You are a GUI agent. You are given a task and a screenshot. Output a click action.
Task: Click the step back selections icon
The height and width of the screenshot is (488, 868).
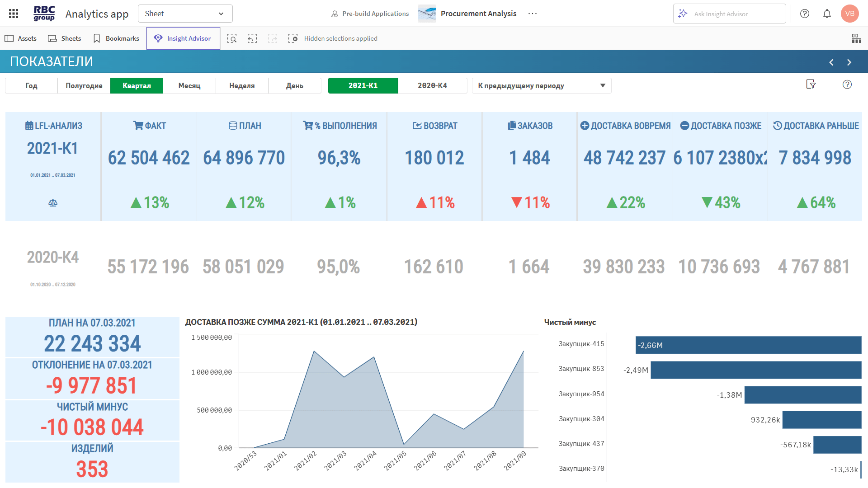click(252, 38)
